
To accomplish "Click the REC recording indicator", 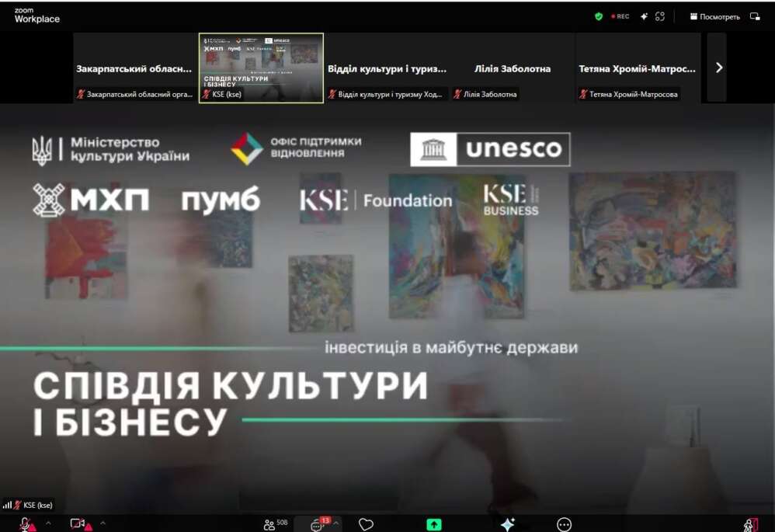I will click(x=620, y=16).
